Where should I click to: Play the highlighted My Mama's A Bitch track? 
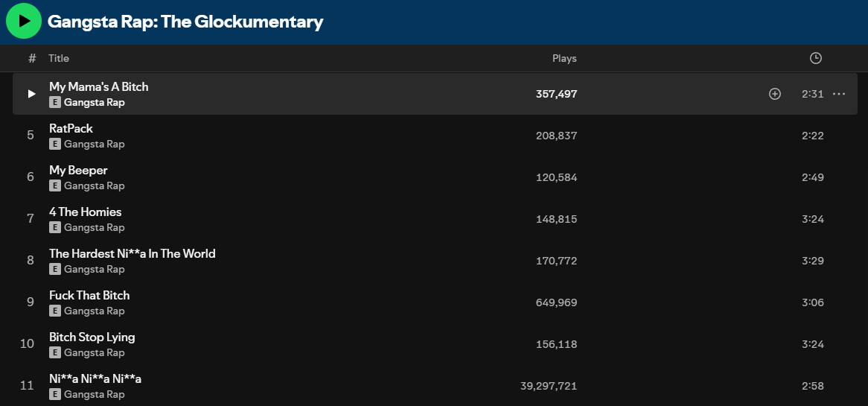pyautogui.click(x=31, y=94)
